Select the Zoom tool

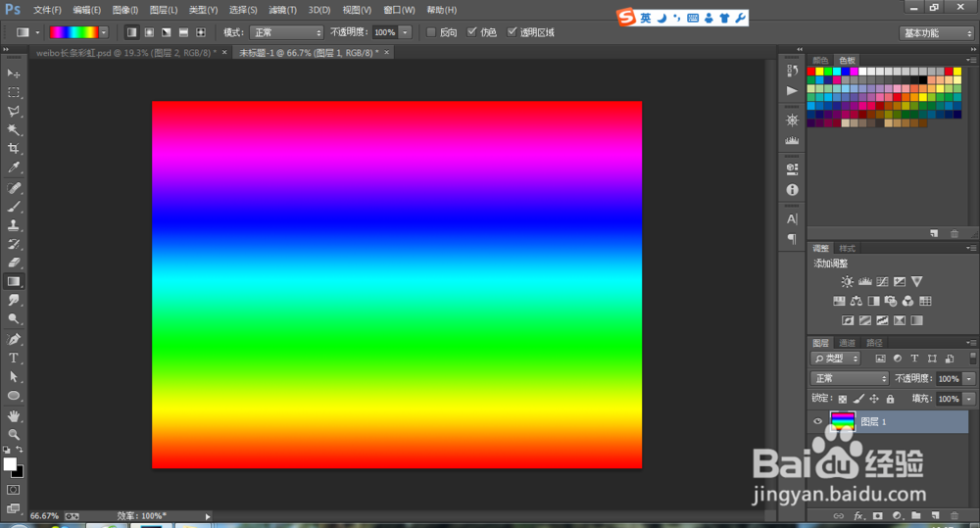tap(13, 435)
